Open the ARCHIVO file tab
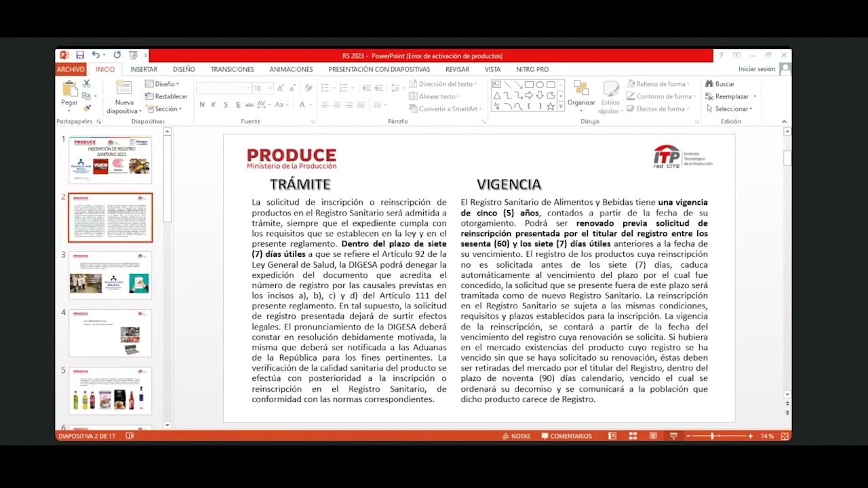Screen dimensions: 868x488 [71, 69]
